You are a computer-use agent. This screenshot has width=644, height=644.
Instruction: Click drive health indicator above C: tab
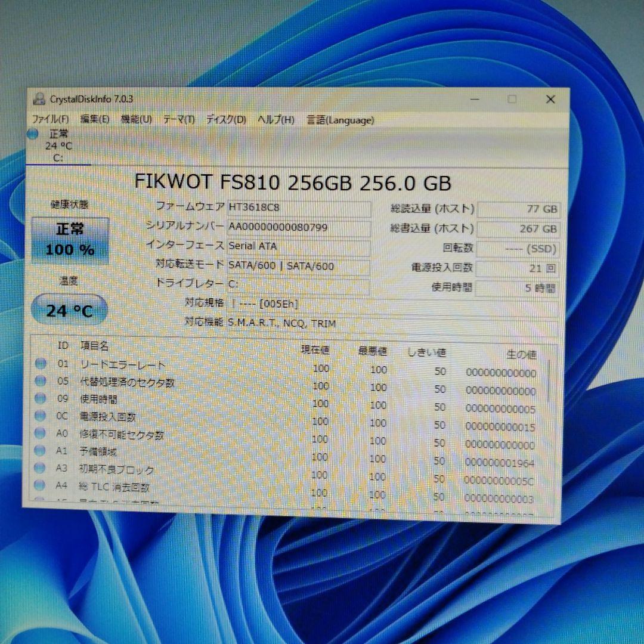tap(32, 134)
